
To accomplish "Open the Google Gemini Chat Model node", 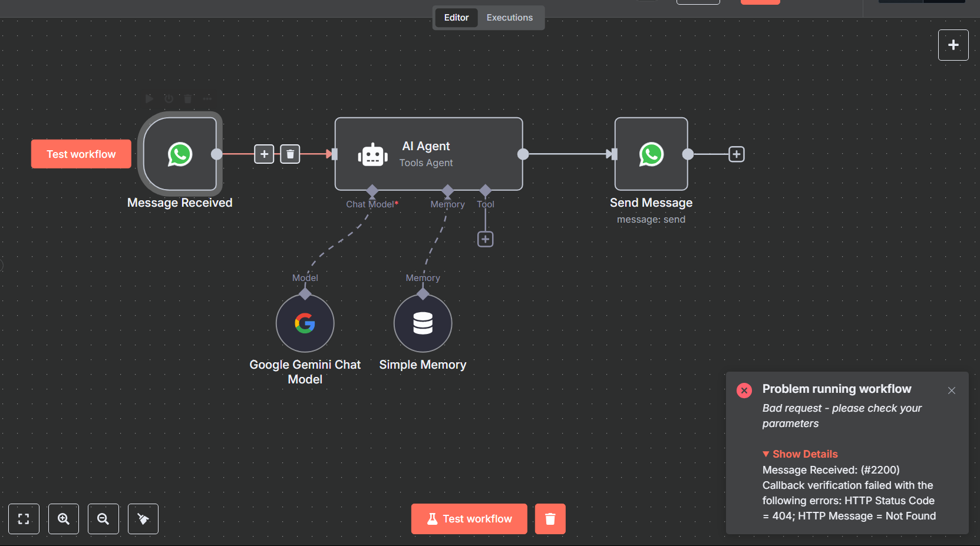I will point(305,323).
